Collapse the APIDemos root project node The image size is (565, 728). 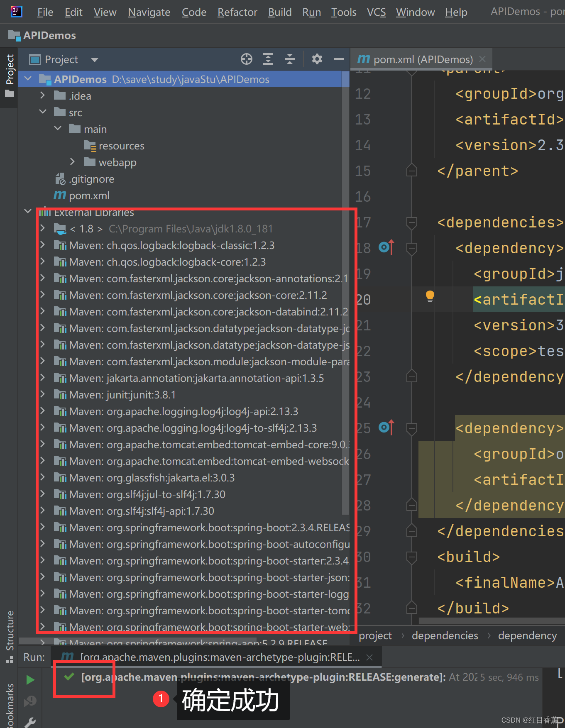click(x=28, y=78)
